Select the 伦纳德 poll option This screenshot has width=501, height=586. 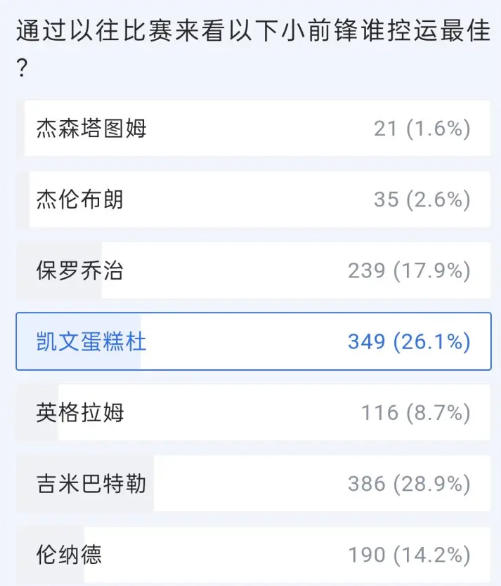point(253,555)
